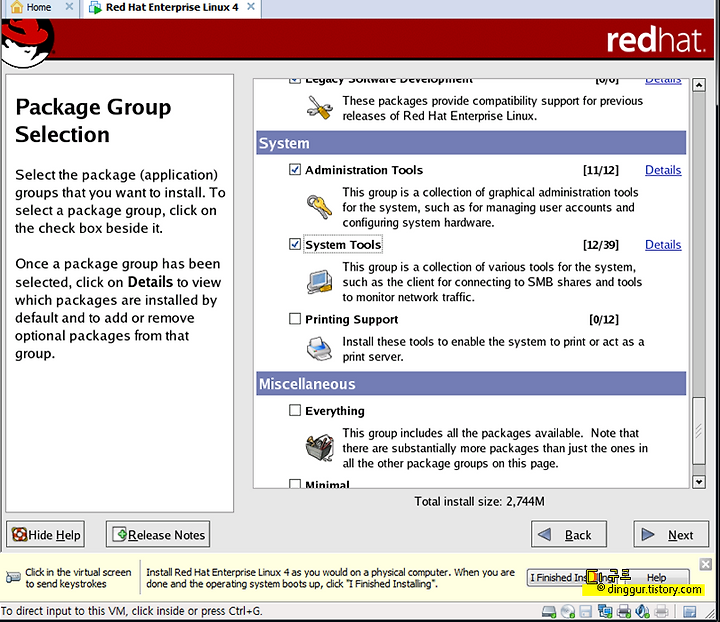Viewport: 720px width, 622px height.
Task: Click the CD/DVD drive status icon
Action: [x=568, y=611]
